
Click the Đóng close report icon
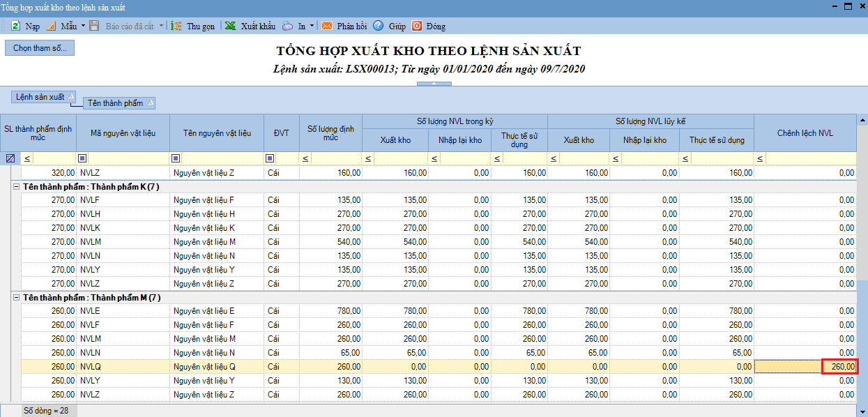(x=417, y=26)
